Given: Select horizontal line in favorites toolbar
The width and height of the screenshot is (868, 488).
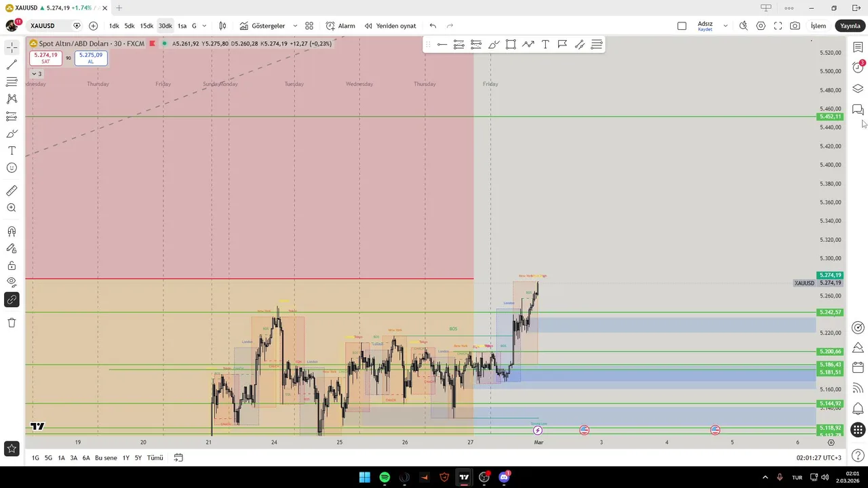Looking at the screenshot, I should 442,45.
